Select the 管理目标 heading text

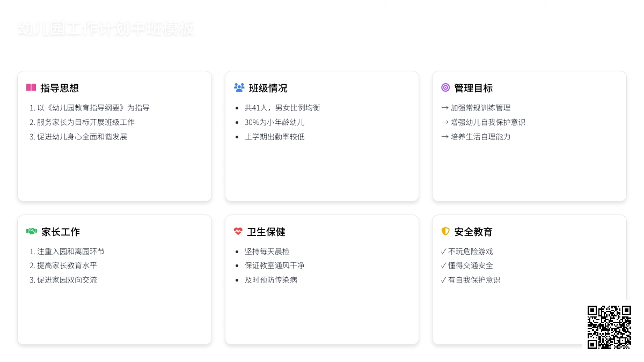[x=473, y=88]
